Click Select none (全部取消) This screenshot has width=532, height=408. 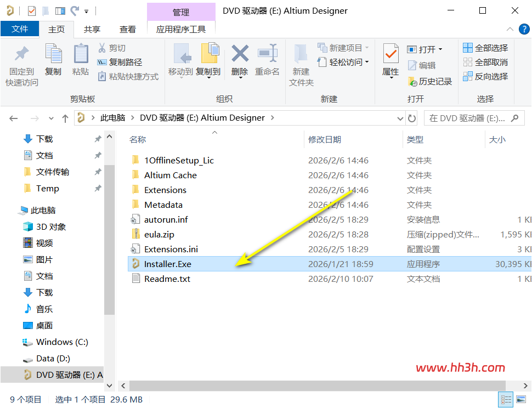pyautogui.click(x=485, y=62)
